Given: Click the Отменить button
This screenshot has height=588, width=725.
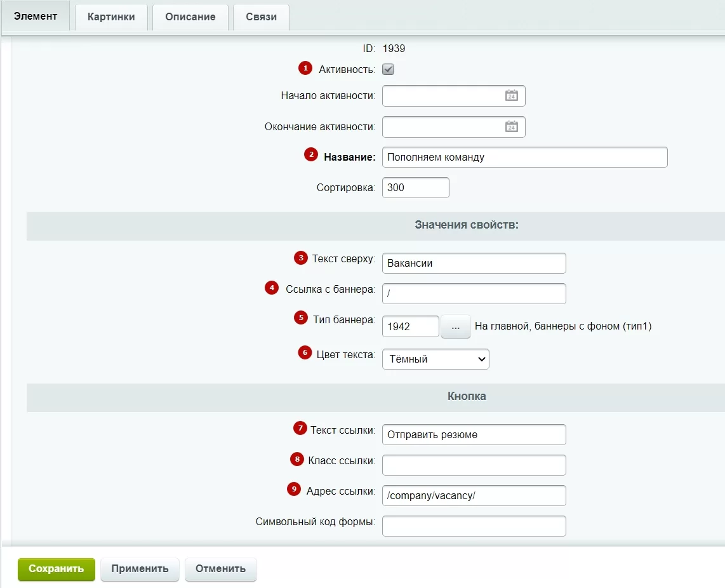Looking at the screenshot, I should [220, 569].
